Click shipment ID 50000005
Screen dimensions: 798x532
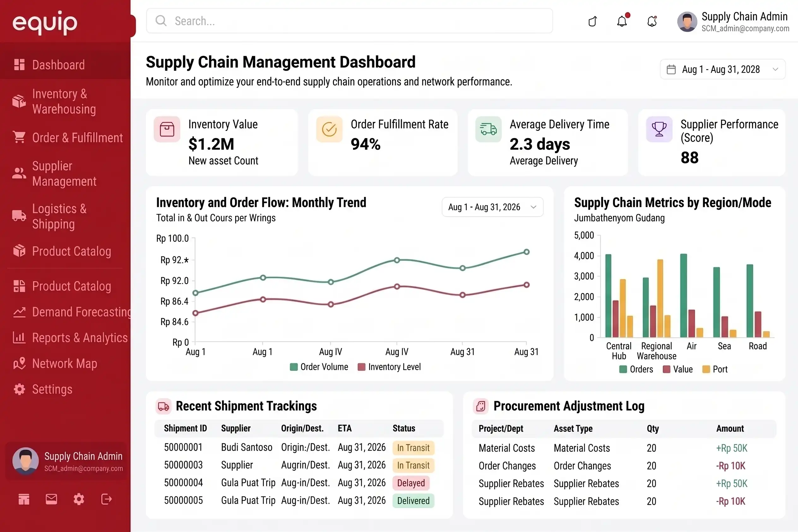pos(183,500)
